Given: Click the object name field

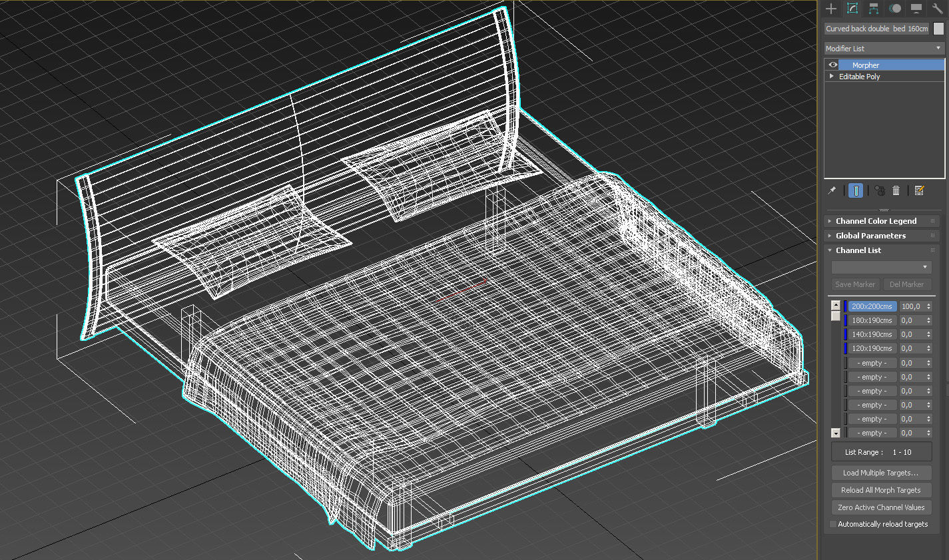Looking at the screenshot, I should [876, 29].
